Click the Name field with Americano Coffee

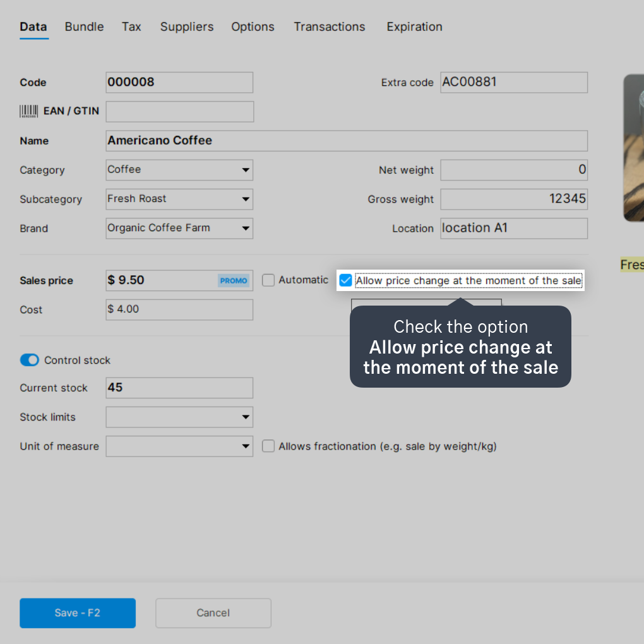pyautogui.click(x=347, y=141)
